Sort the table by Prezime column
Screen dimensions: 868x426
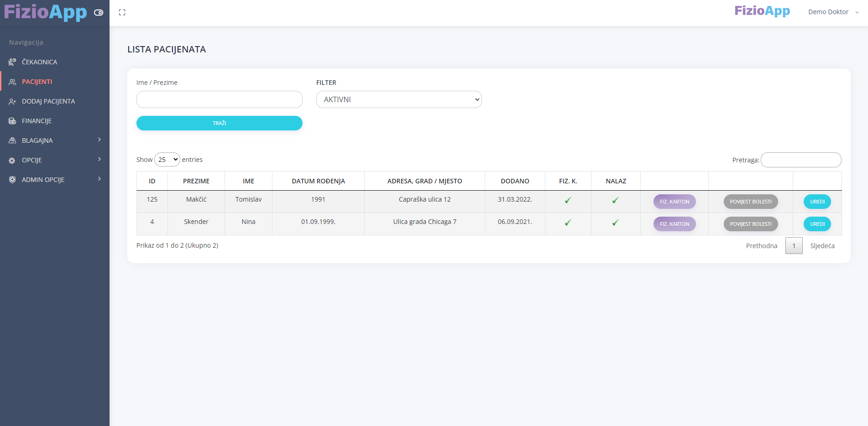click(x=196, y=181)
